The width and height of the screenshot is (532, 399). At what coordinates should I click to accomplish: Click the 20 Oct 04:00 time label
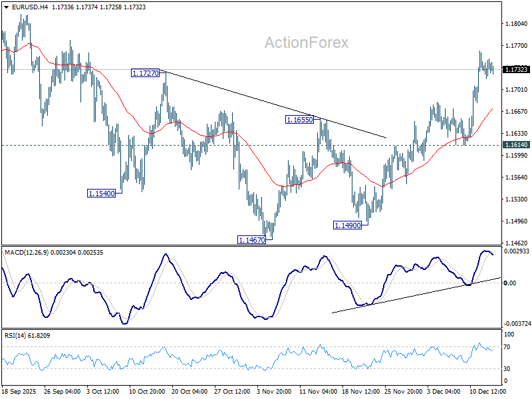[x=190, y=391]
